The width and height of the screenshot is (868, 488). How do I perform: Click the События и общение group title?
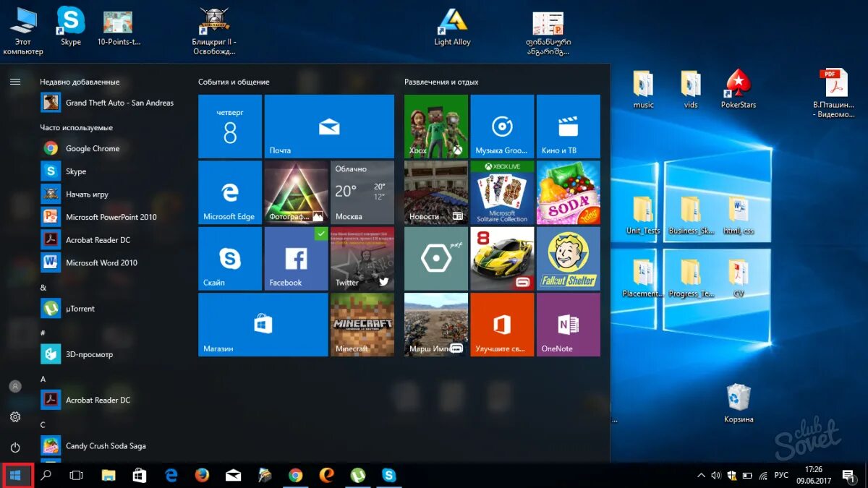click(x=234, y=82)
